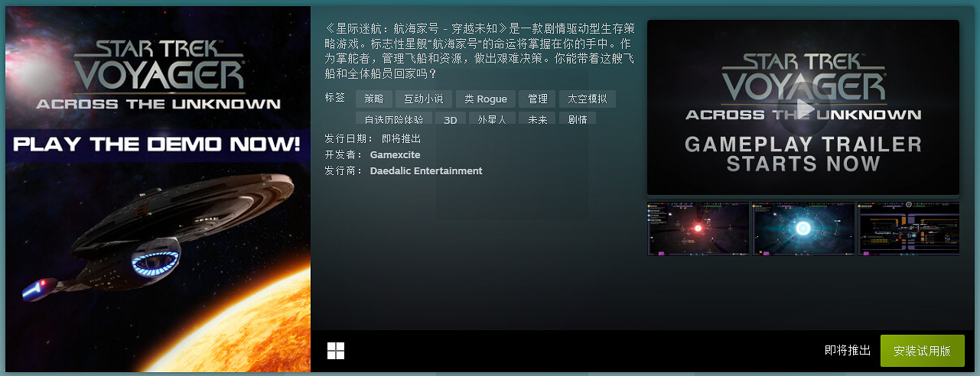The height and width of the screenshot is (376, 980).
Task: Play the gameplay trailer video
Action: coord(803,108)
